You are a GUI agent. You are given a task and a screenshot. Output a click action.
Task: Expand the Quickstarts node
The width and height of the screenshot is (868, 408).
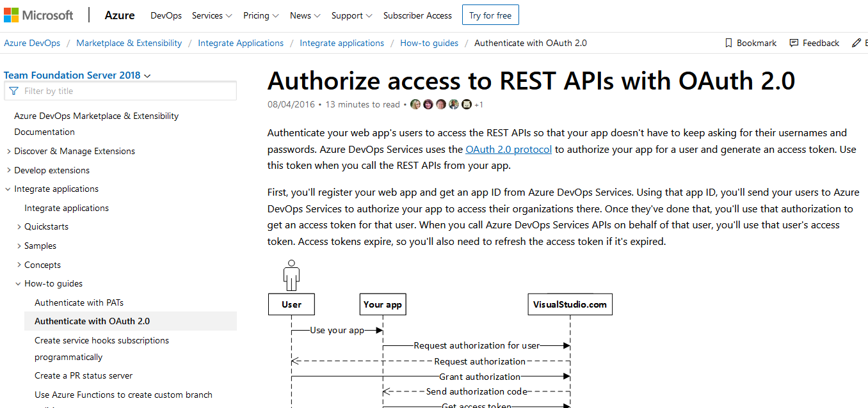click(19, 227)
